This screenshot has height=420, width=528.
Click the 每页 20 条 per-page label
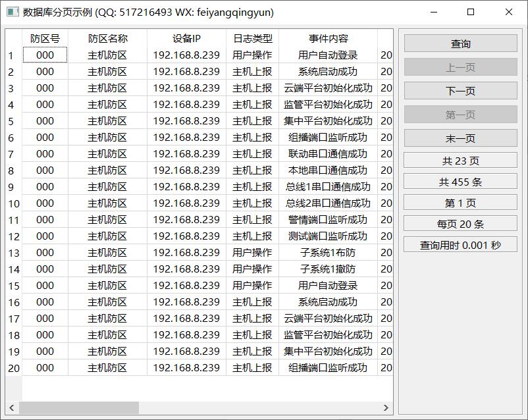click(x=460, y=224)
